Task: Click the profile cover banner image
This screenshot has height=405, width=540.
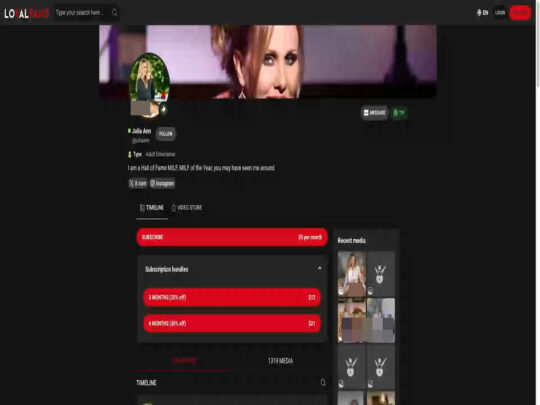Action: [268, 61]
